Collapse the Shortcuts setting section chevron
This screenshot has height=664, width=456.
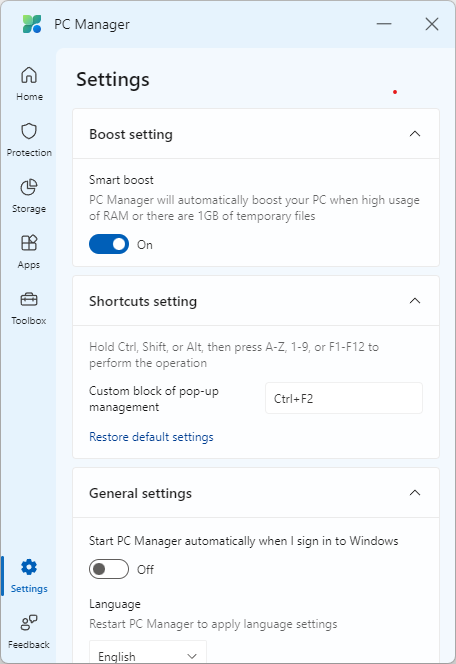[x=415, y=301]
